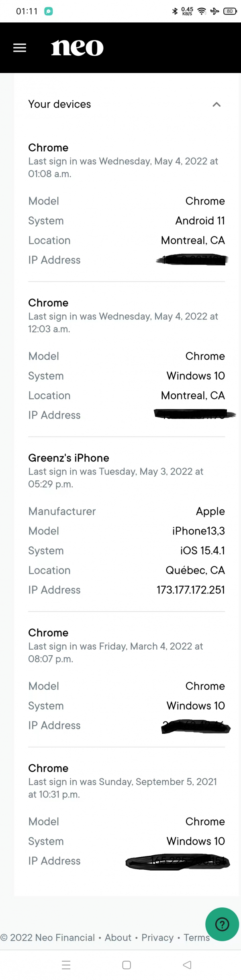Open the Android recent apps menu button
Image resolution: width=241 pixels, height=980 pixels.
(66, 965)
